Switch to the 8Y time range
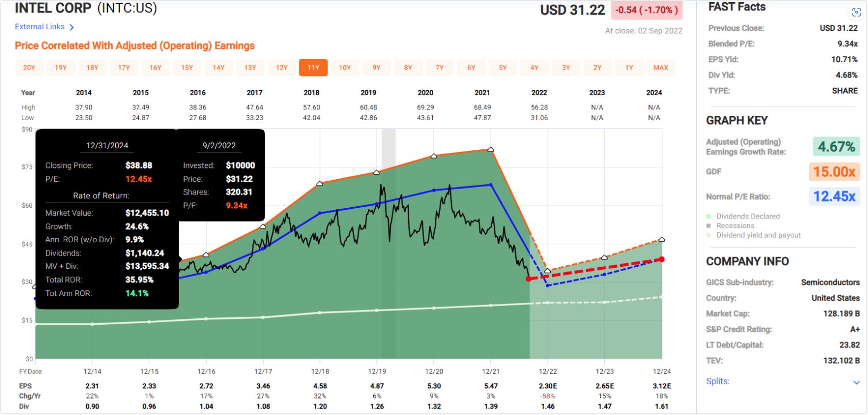 coord(408,67)
